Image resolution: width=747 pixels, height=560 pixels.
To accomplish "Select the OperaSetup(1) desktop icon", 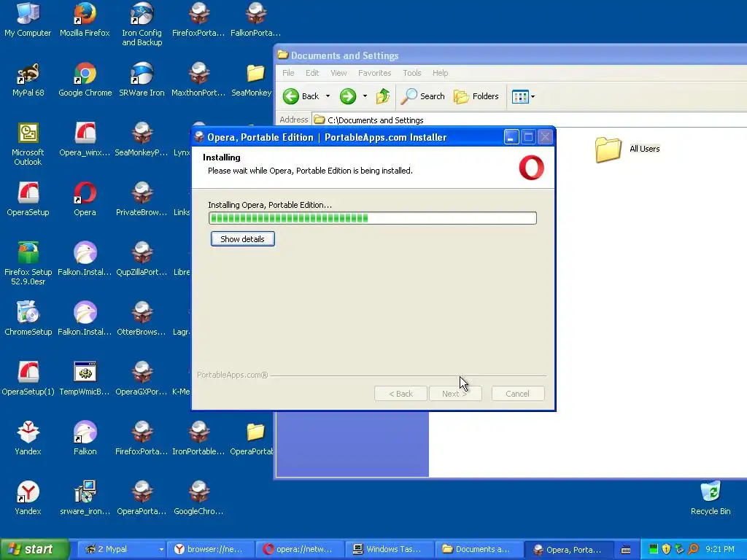I will pyautogui.click(x=28, y=378).
